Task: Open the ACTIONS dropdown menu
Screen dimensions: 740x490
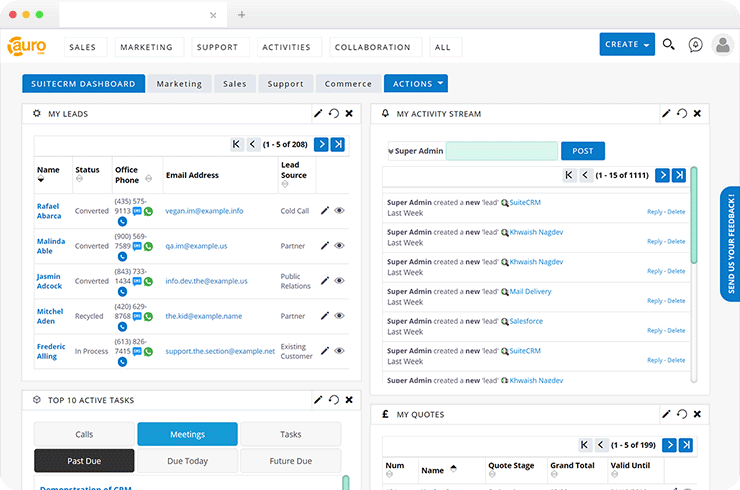Action: click(416, 84)
